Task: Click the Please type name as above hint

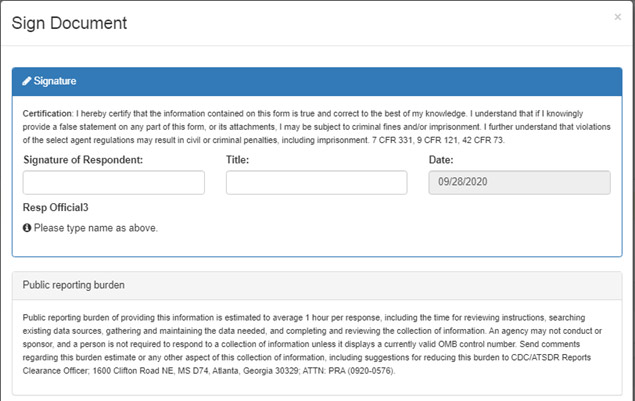Action: (x=96, y=228)
